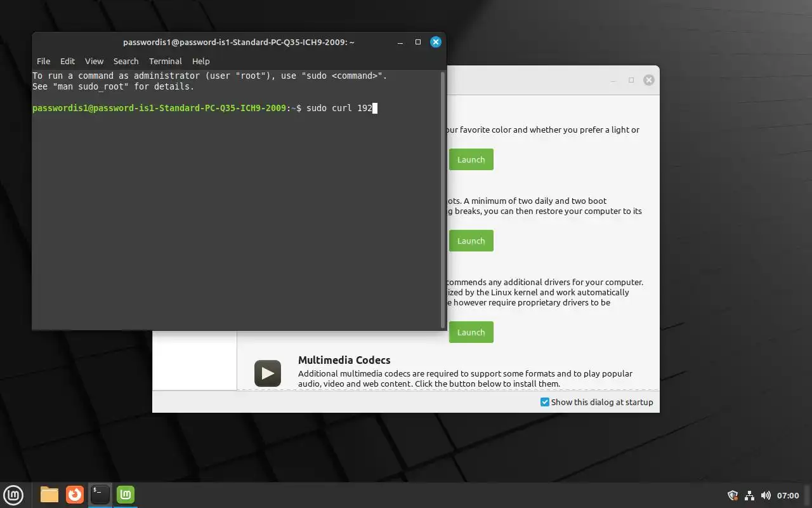Open the network connection tray icon
The width and height of the screenshot is (812, 508).
749,495
